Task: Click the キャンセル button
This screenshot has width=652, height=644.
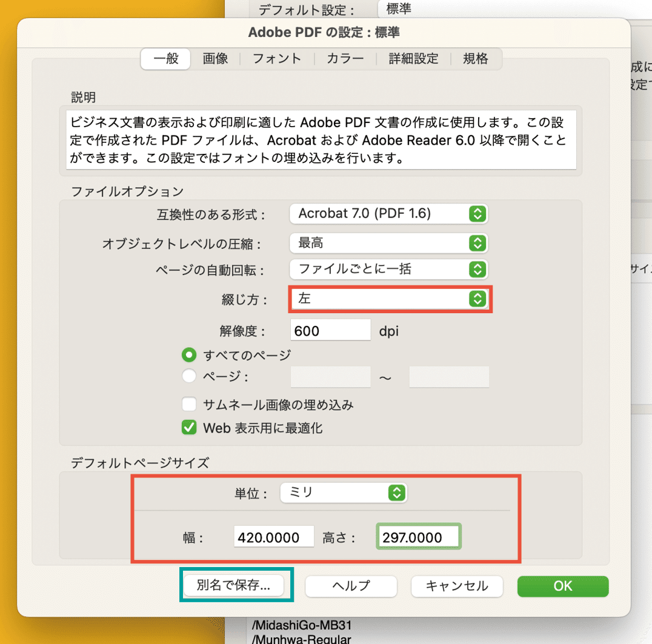Action: (x=457, y=586)
